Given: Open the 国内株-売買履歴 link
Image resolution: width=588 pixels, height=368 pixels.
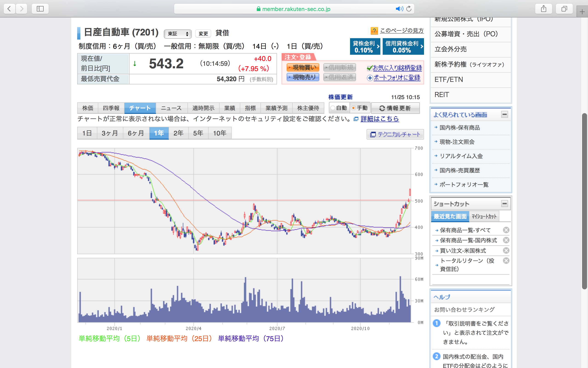Looking at the screenshot, I should [x=460, y=170].
